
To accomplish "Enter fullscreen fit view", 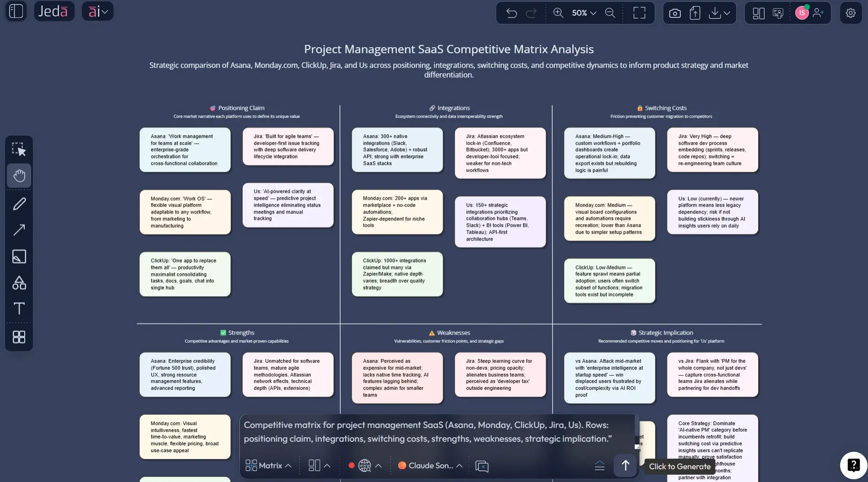I will [639, 13].
